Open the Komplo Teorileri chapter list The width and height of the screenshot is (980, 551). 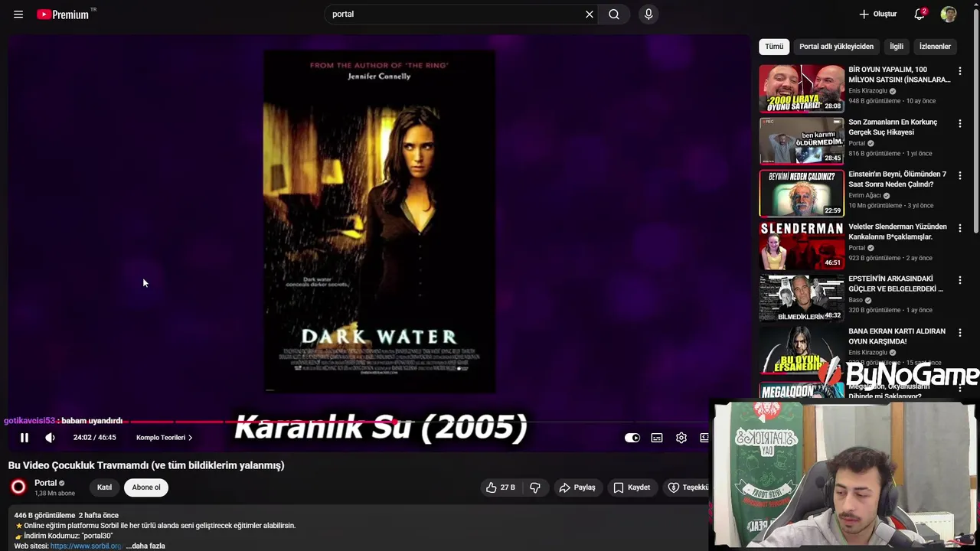(164, 438)
